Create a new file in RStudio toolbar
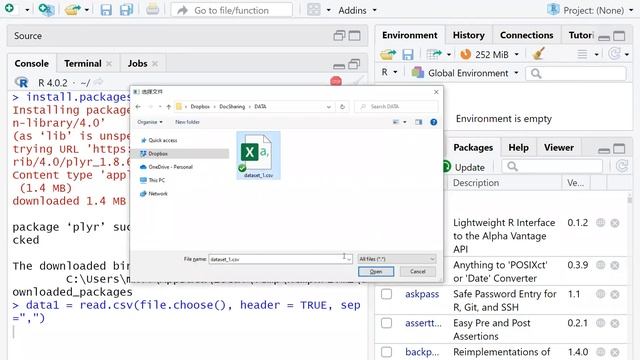640x360 pixels. [x=9, y=8]
